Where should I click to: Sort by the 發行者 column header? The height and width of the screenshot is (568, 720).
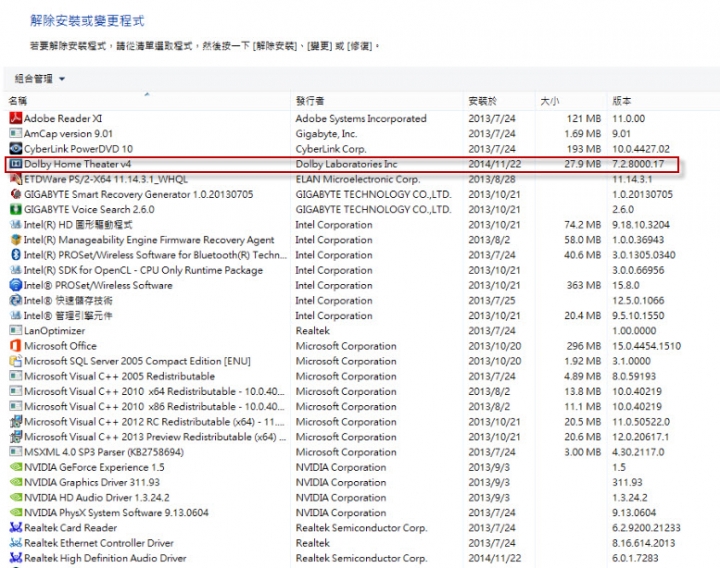click(x=377, y=101)
